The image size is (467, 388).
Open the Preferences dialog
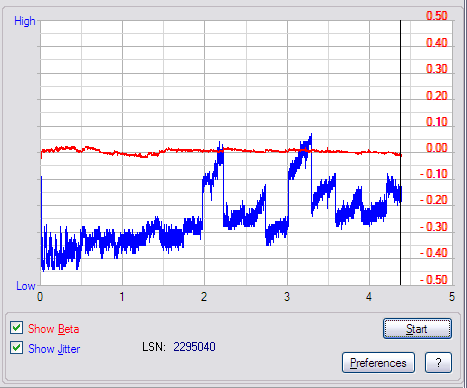click(x=378, y=363)
